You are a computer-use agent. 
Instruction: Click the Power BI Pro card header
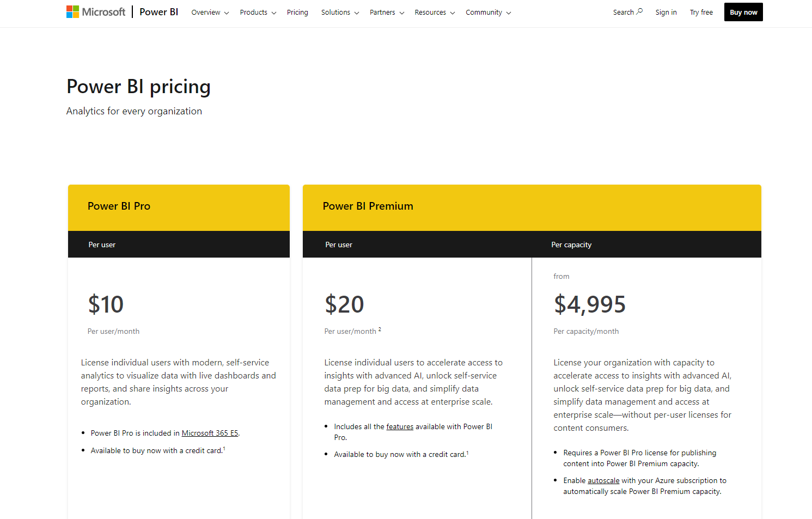[x=119, y=206]
